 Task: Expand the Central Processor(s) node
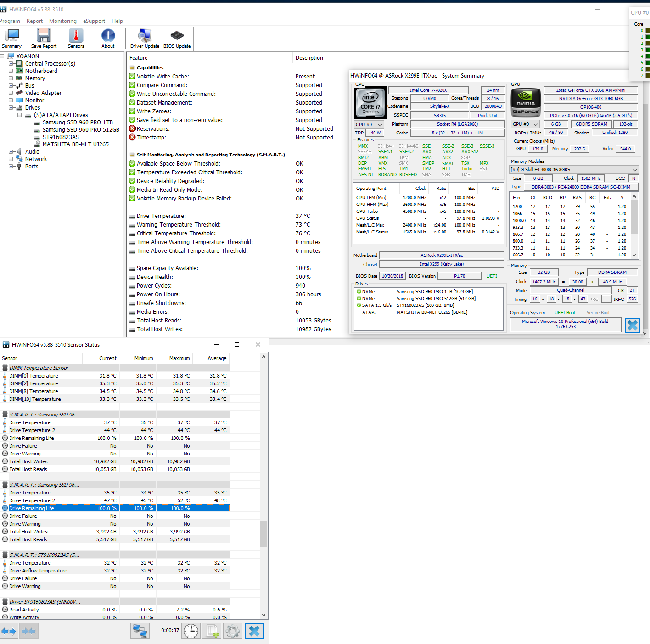pyautogui.click(x=11, y=64)
